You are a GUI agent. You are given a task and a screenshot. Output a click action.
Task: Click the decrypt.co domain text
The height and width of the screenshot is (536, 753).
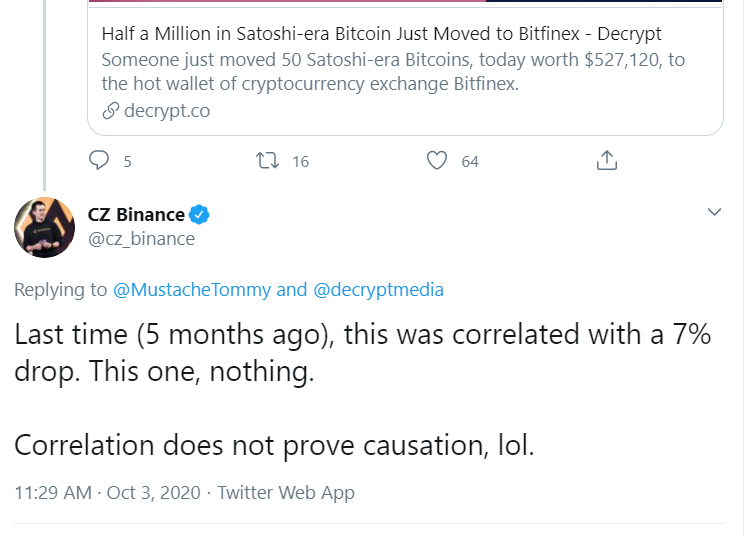pos(166,111)
